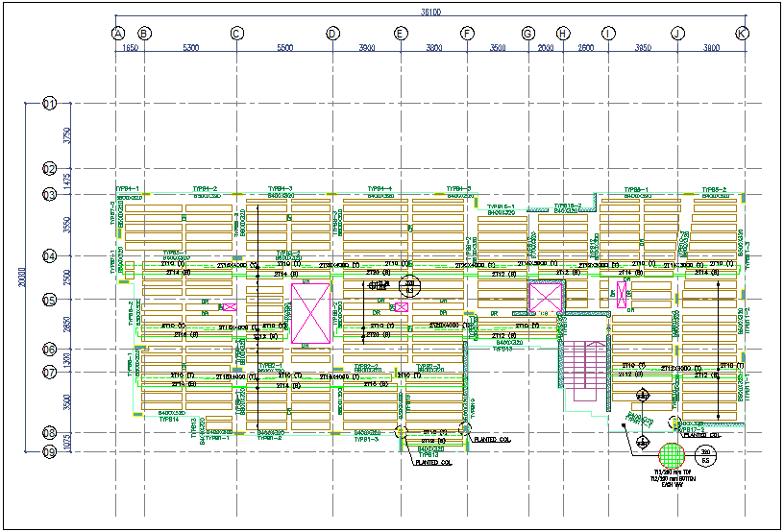Select beam label TYPB4-4
This screenshot has height=532, width=784.
(380, 189)
